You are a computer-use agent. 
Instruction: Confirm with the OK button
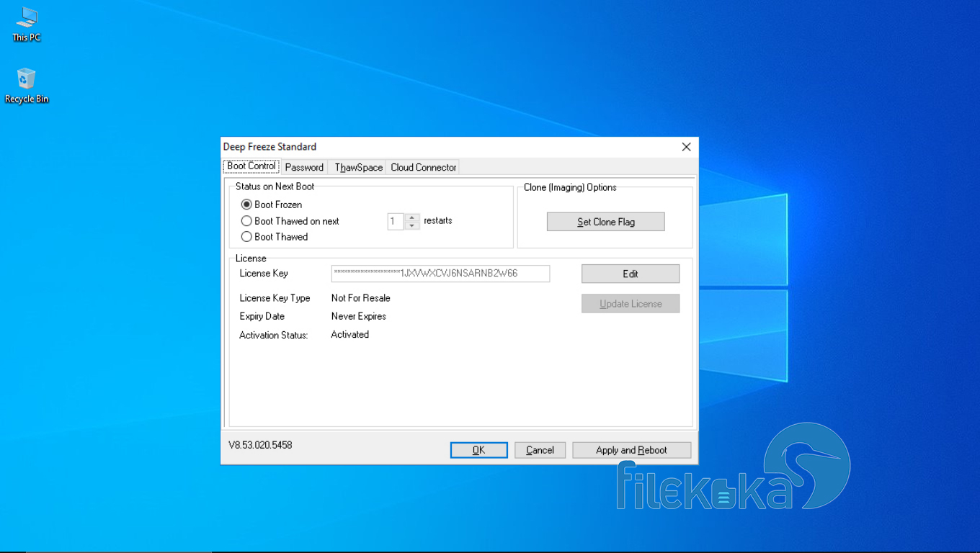click(x=479, y=450)
